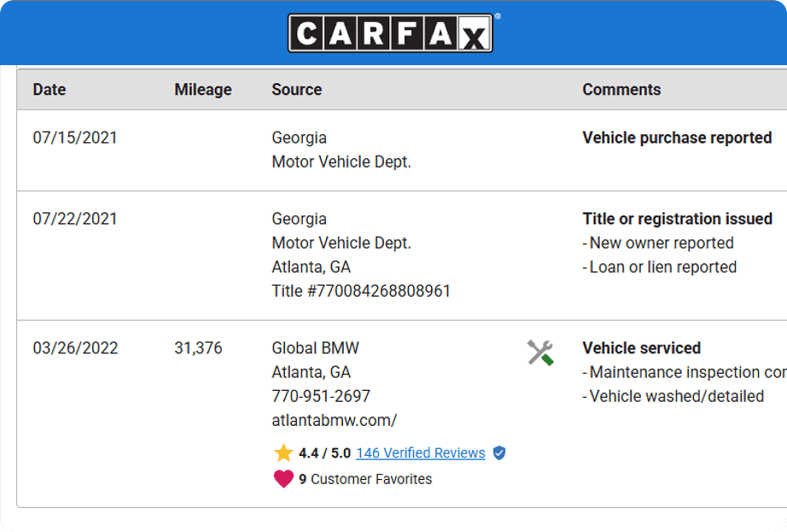Click the pink heart favorites icon
Screen dimensions: 787x532
click(284, 479)
